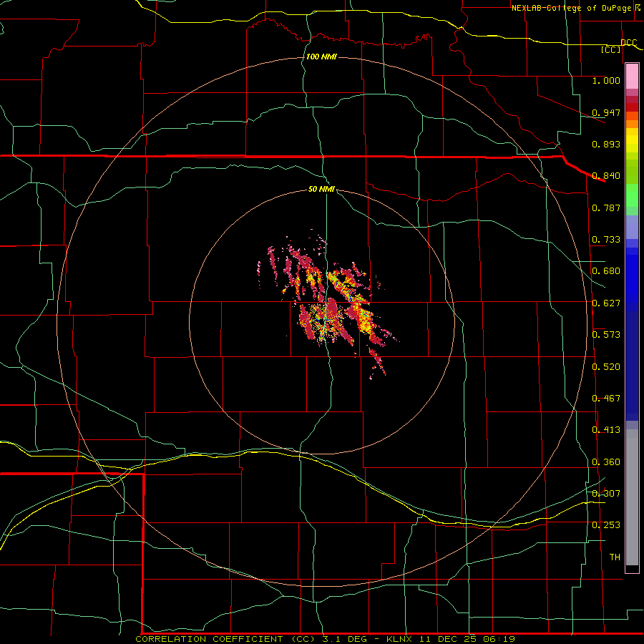Select the 0.467 scale value
644x644 pixels.
[x=606, y=399]
